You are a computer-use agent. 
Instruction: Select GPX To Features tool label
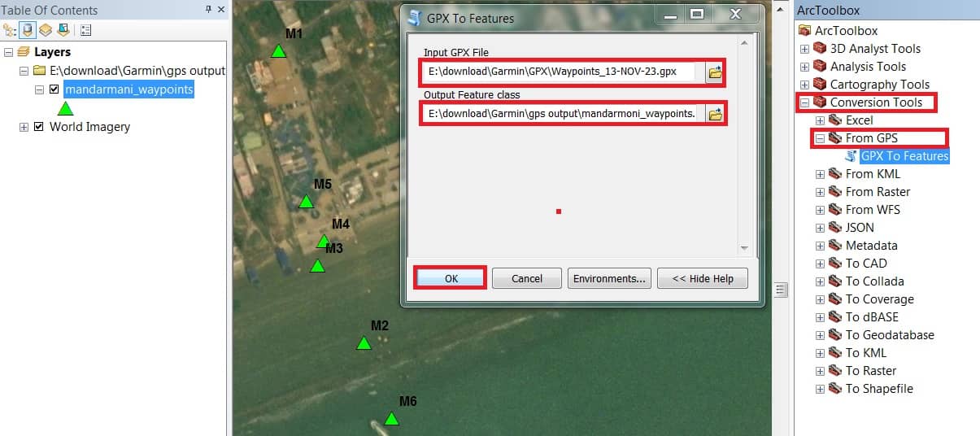coord(904,156)
